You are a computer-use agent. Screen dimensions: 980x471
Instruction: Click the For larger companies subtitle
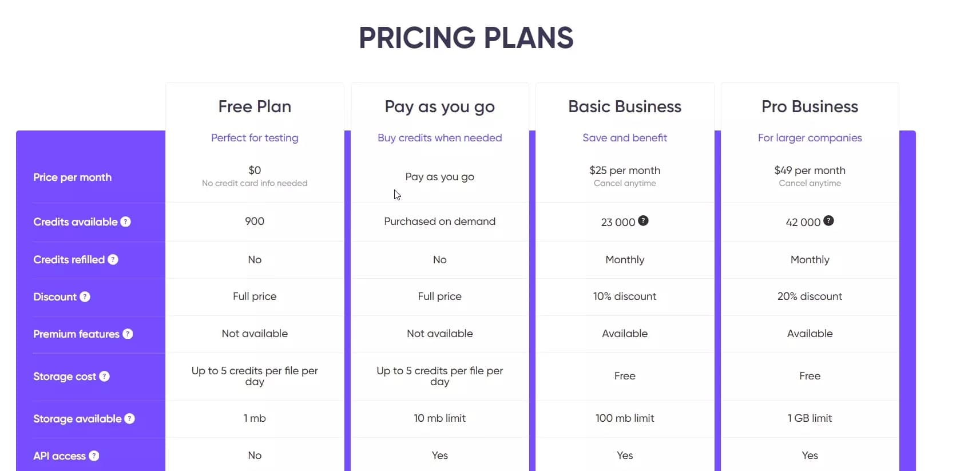pos(810,138)
